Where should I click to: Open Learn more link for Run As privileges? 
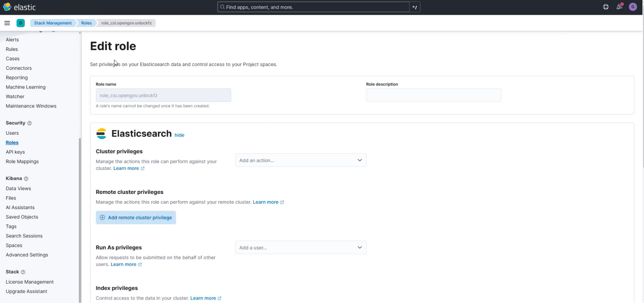pos(123,265)
